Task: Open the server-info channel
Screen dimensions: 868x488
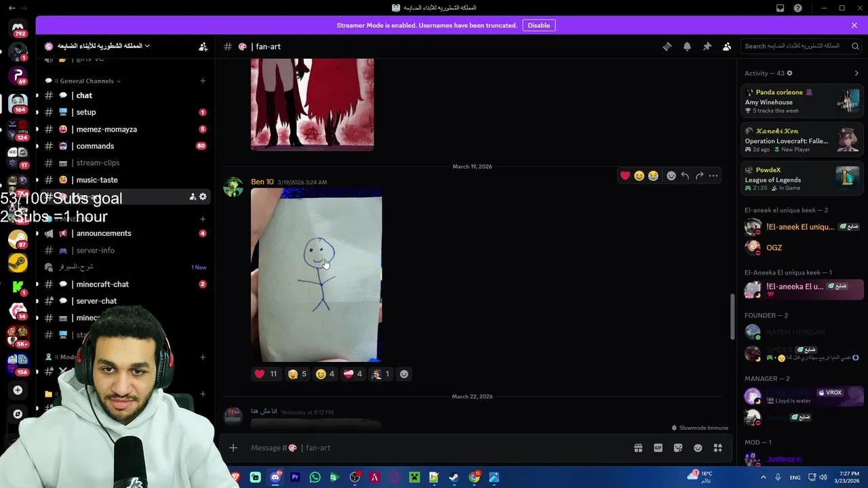Action: [125, 250]
